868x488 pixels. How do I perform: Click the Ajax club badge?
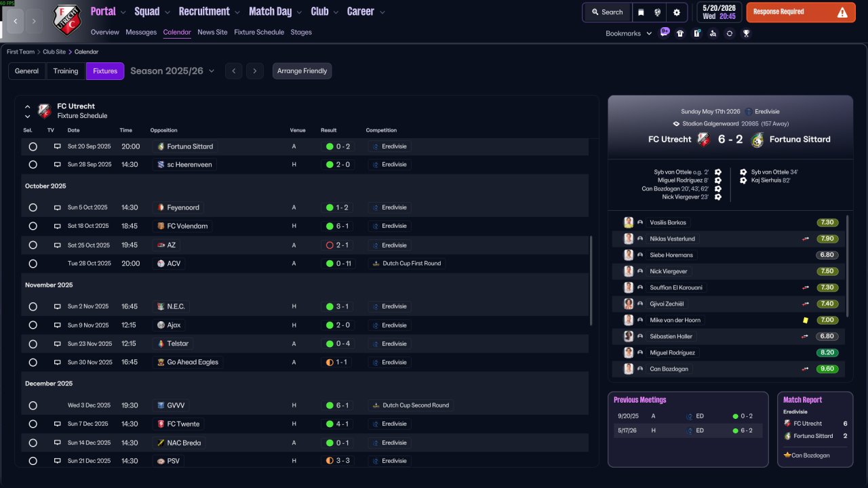(161, 325)
